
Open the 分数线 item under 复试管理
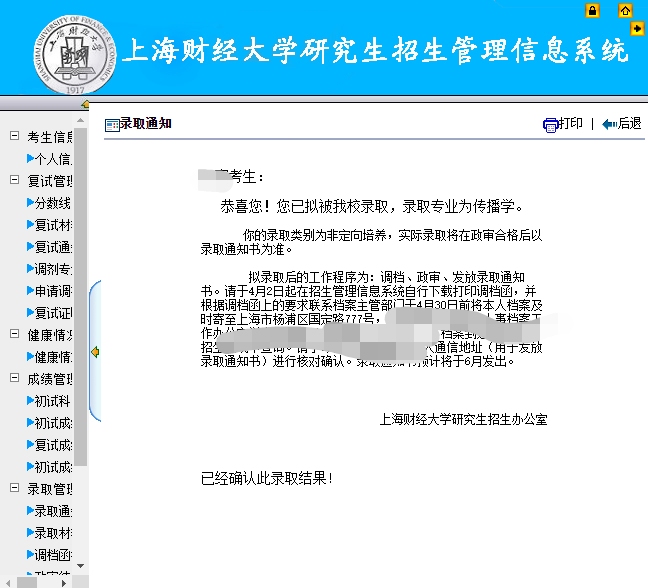(x=52, y=203)
